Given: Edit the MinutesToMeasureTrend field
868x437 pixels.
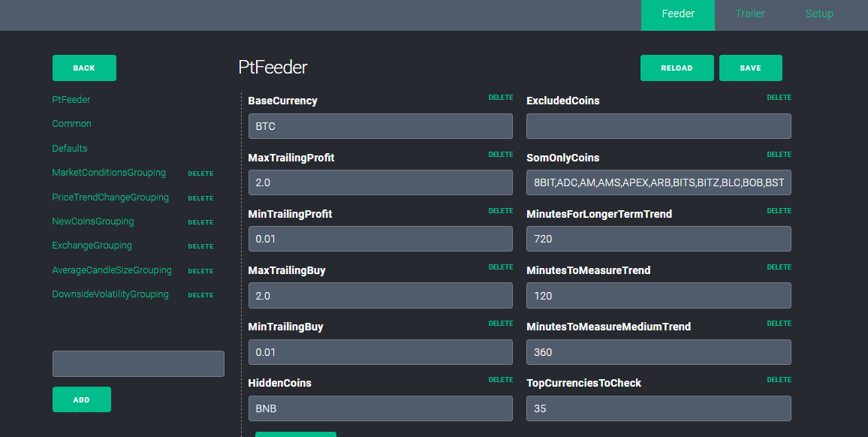Looking at the screenshot, I should (x=659, y=296).
